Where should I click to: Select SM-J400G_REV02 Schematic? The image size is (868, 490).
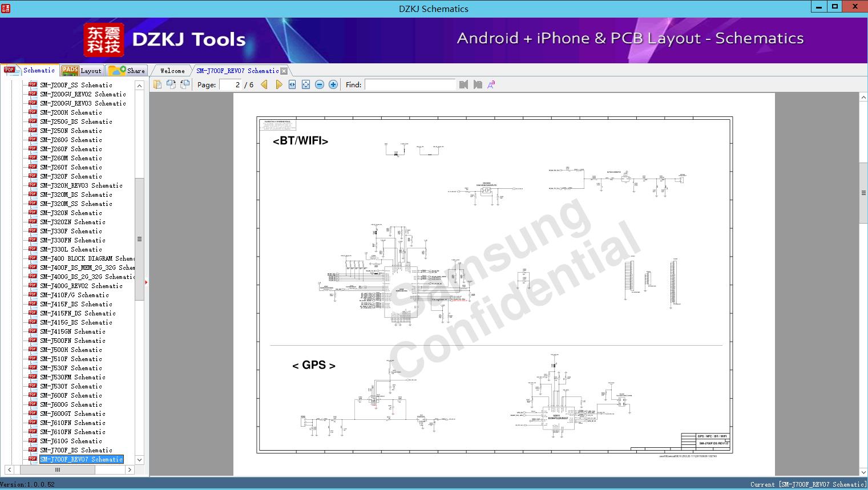point(81,286)
